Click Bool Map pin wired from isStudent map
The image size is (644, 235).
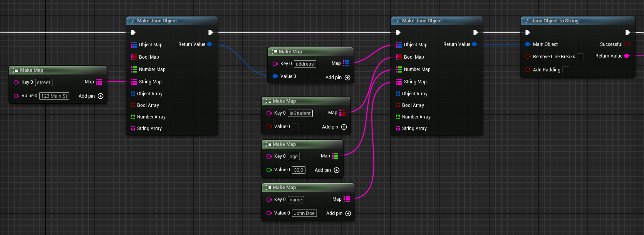(399, 57)
